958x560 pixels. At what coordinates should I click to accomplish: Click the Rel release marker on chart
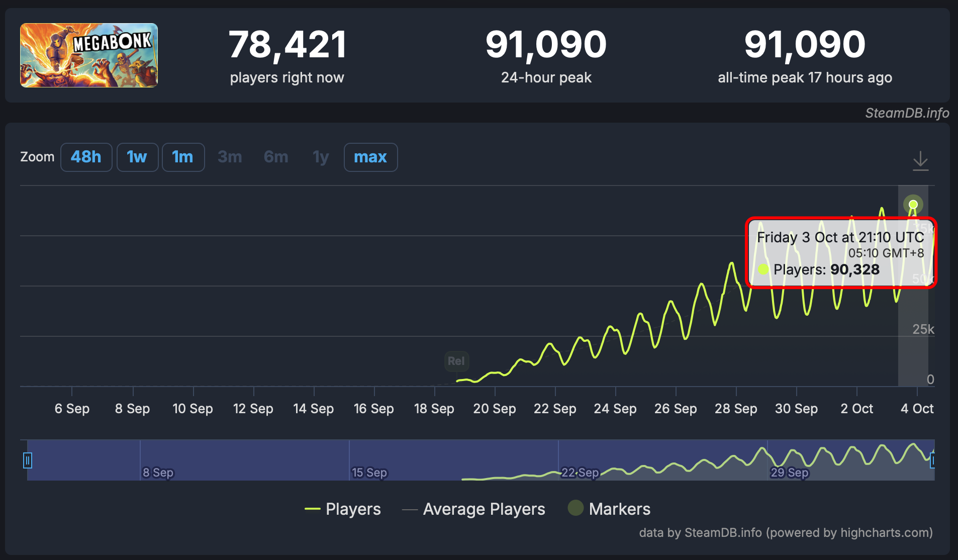pos(456,361)
